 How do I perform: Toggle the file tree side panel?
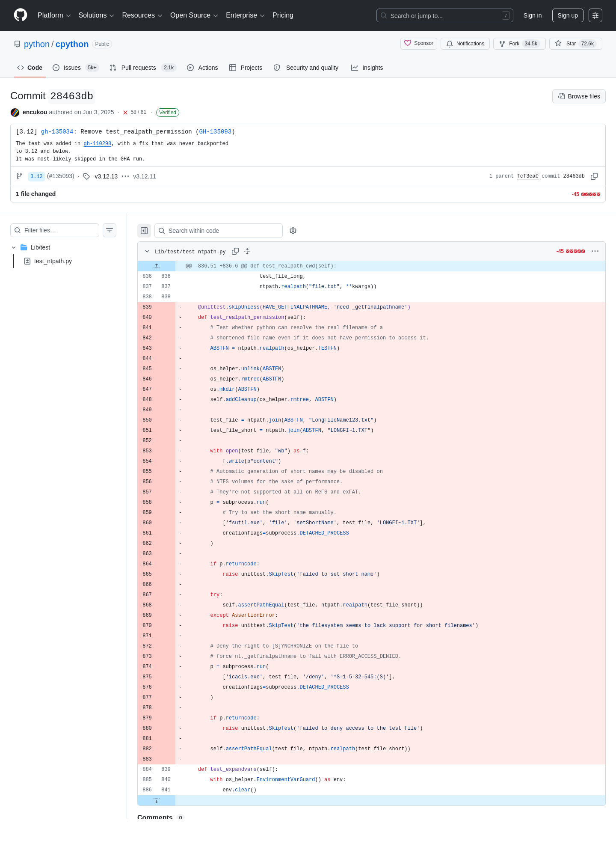coord(144,231)
